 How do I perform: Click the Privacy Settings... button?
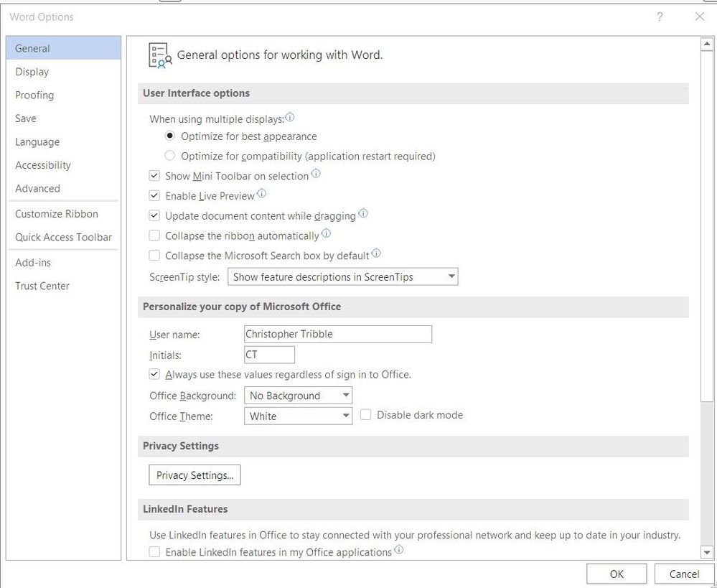tap(195, 475)
